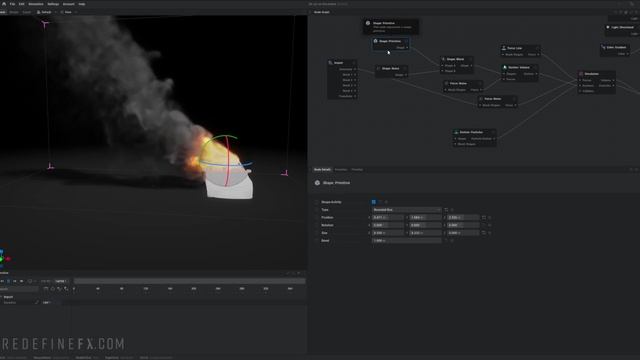Open the Free camera mode dropdown
The image size is (640, 360).
[69, 12]
